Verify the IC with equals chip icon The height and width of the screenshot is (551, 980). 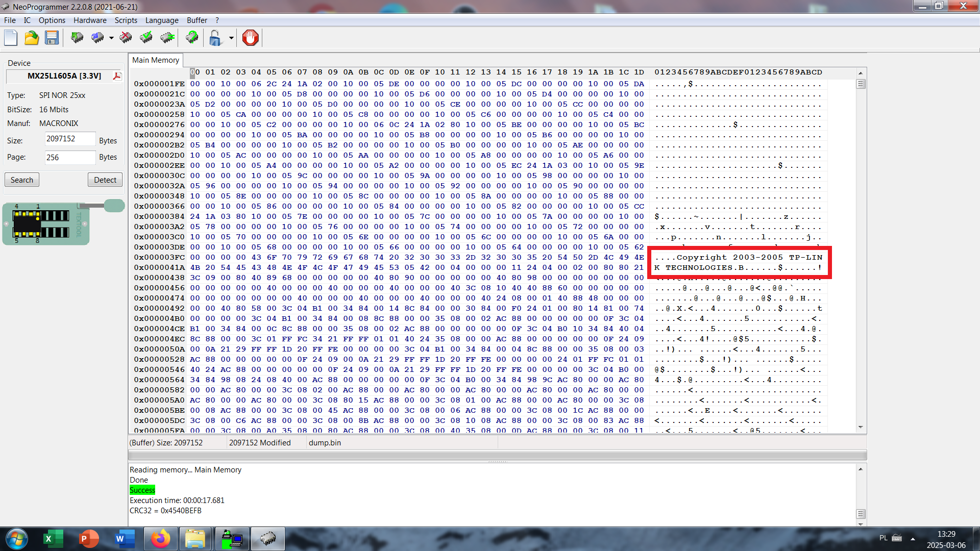click(x=167, y=38)
